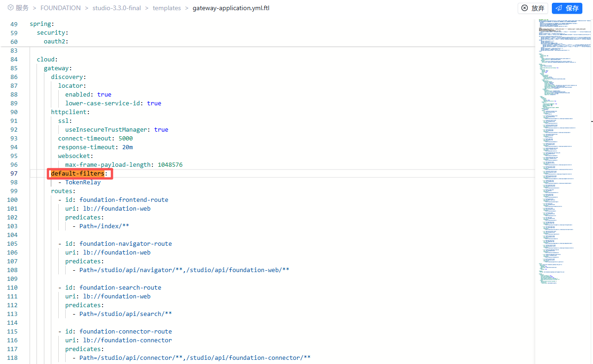
Task: Click the 服务 breadcrumb cube icon
Action: pyautogui.click(x=10, y=8)
